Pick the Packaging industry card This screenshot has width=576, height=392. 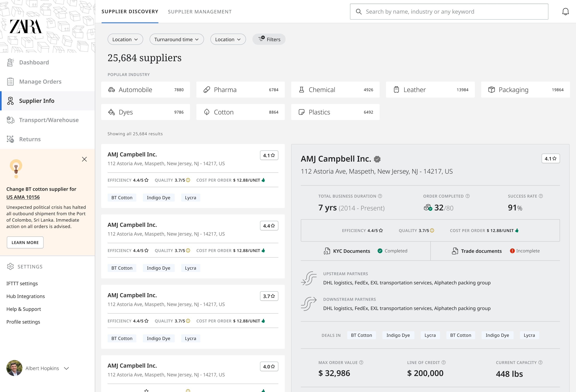[x=525, y=90]
